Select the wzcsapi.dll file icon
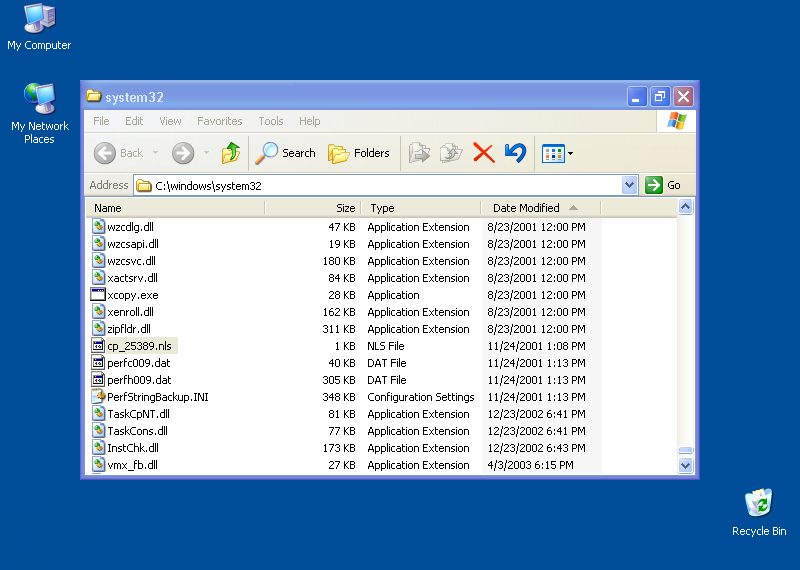The width and height of the screenshot is (800, 570). click(x=98, y=243)
